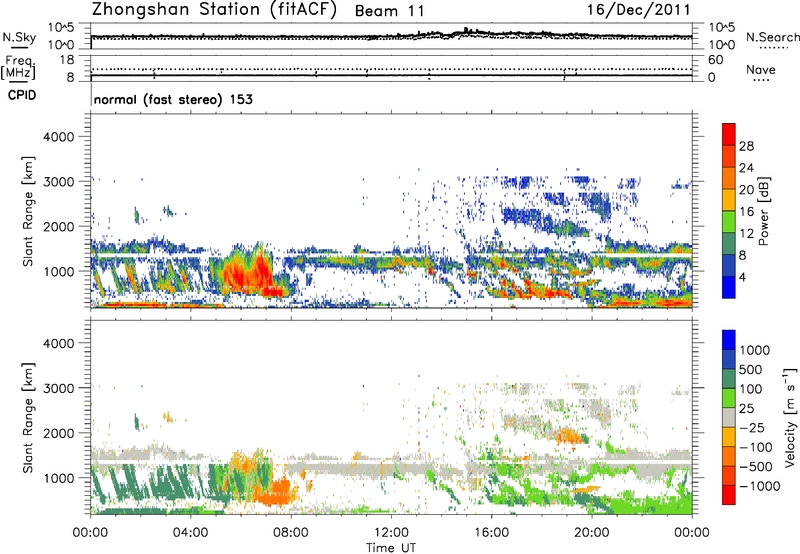
Task: Click power colorbar label '20'
Action: 746,190
